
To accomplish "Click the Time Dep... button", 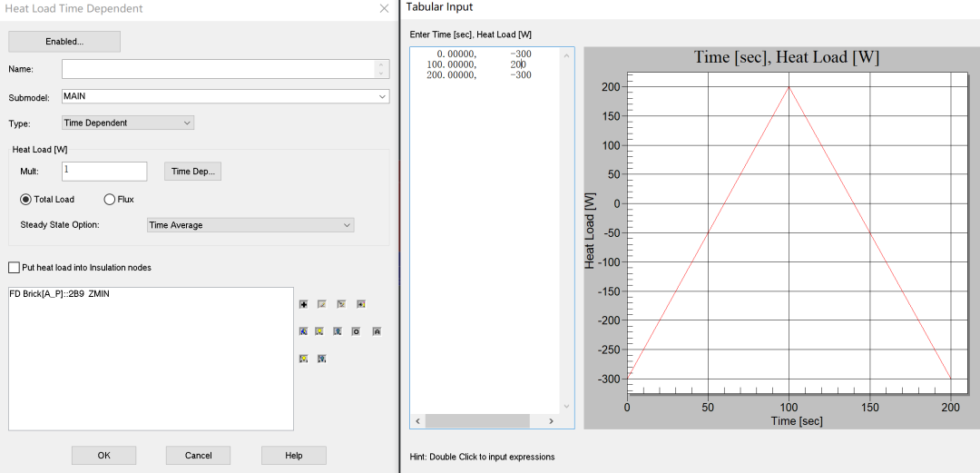I will point(192,172).
